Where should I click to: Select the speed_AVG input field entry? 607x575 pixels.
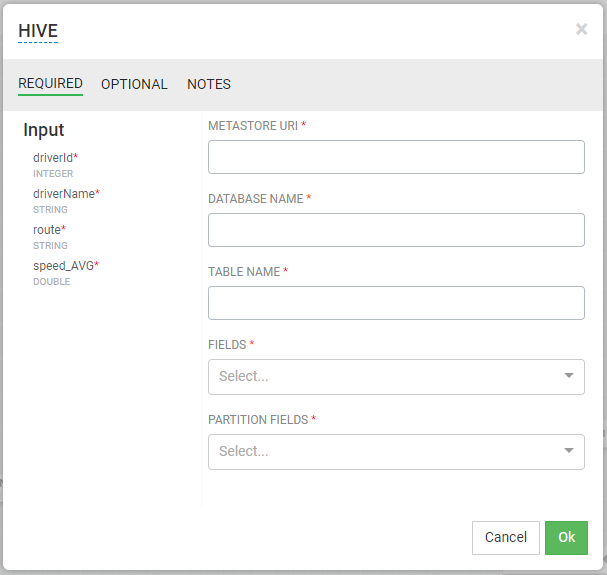pyautogui.click(x=66, y=266)
